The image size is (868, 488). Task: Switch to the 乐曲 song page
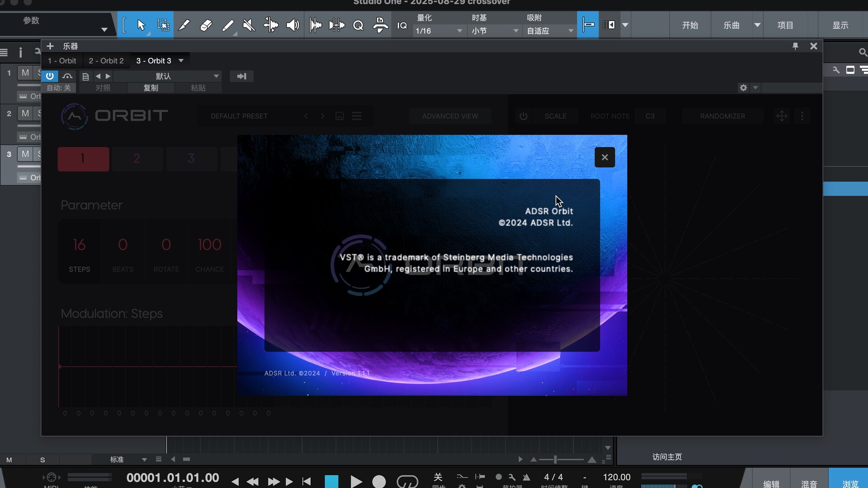coord(731,25)
